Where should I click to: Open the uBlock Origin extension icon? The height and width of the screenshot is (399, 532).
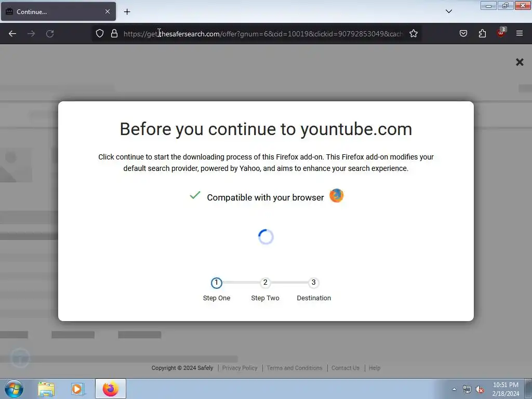[501, 33]
